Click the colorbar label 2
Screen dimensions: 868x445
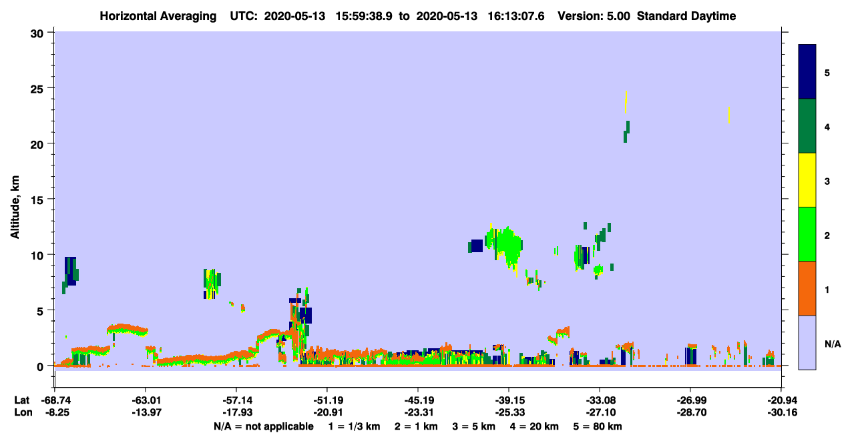[827, 236]
